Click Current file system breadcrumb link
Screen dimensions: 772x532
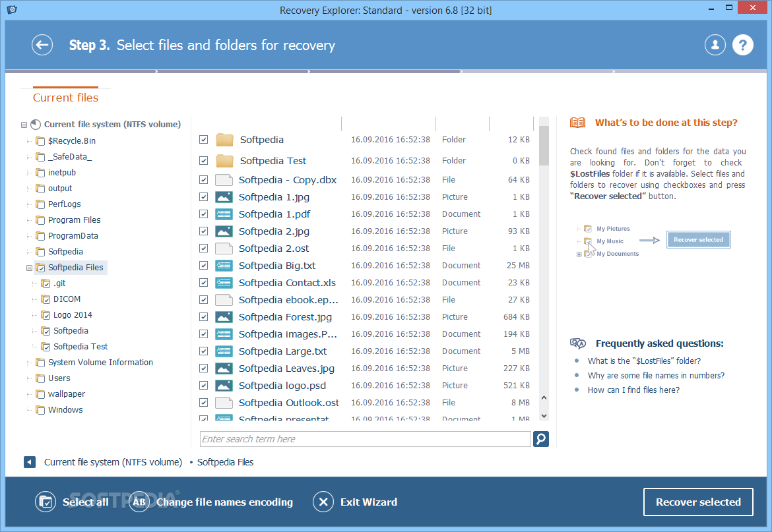pyautogui.click(x=113, y=462)
